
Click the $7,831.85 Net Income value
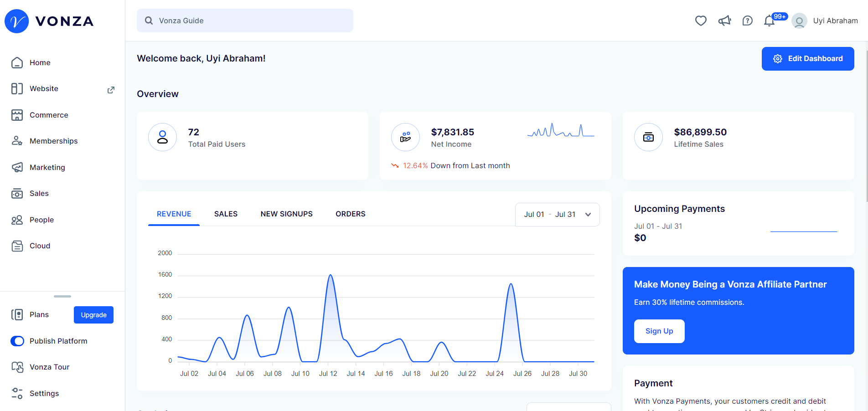[x=453, y=132]
